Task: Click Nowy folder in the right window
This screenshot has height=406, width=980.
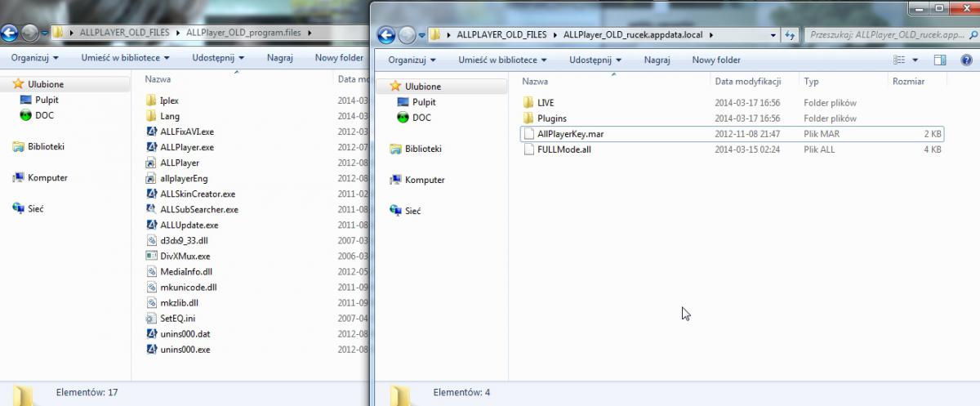Action: click(716, 60)
